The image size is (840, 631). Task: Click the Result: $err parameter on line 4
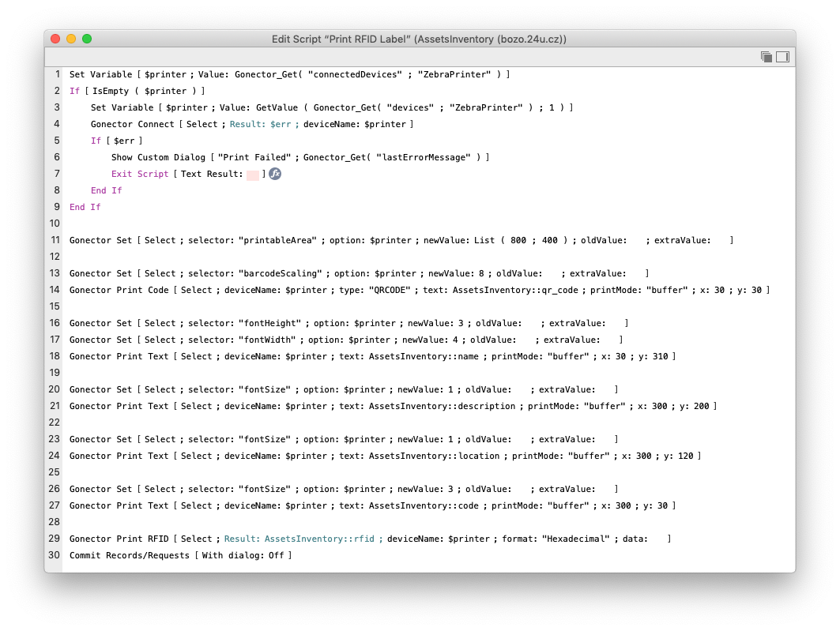coord(264,124)
